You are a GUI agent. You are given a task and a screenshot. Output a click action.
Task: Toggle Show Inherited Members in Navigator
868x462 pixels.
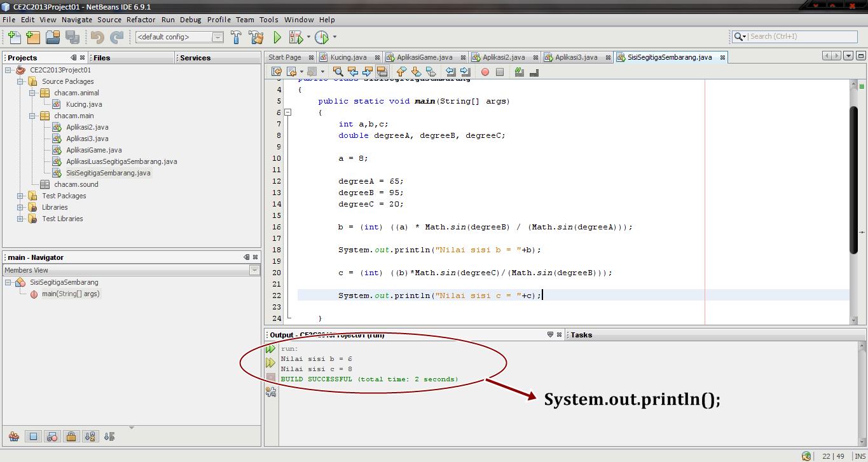14,437
